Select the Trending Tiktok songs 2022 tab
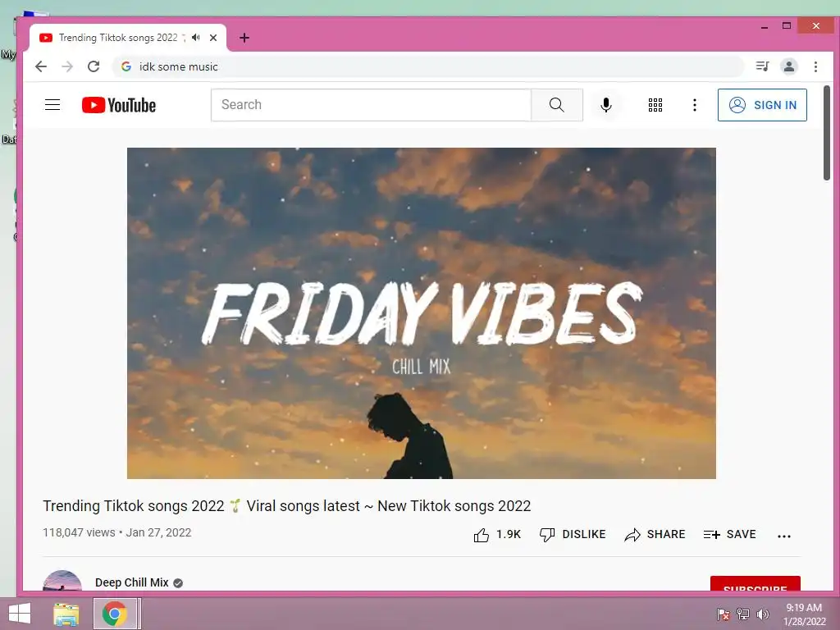This screenshot has height=630, width=840. point(127,38)
